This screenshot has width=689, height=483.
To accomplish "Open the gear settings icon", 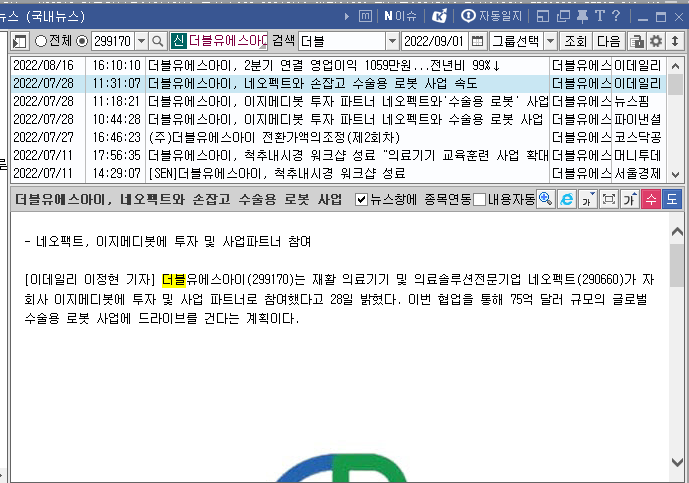I will (x=656, y=41).
